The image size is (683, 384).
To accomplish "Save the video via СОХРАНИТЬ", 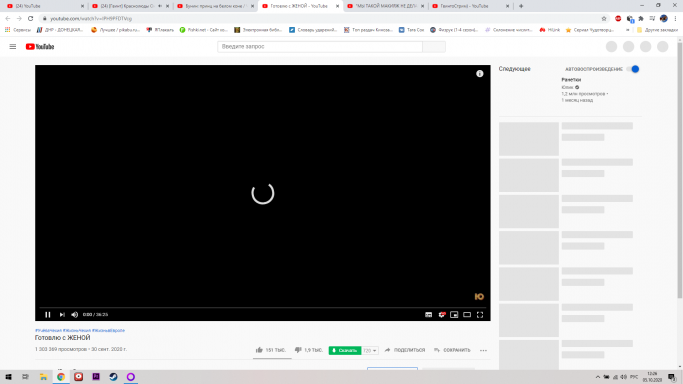I will [453, 350].
